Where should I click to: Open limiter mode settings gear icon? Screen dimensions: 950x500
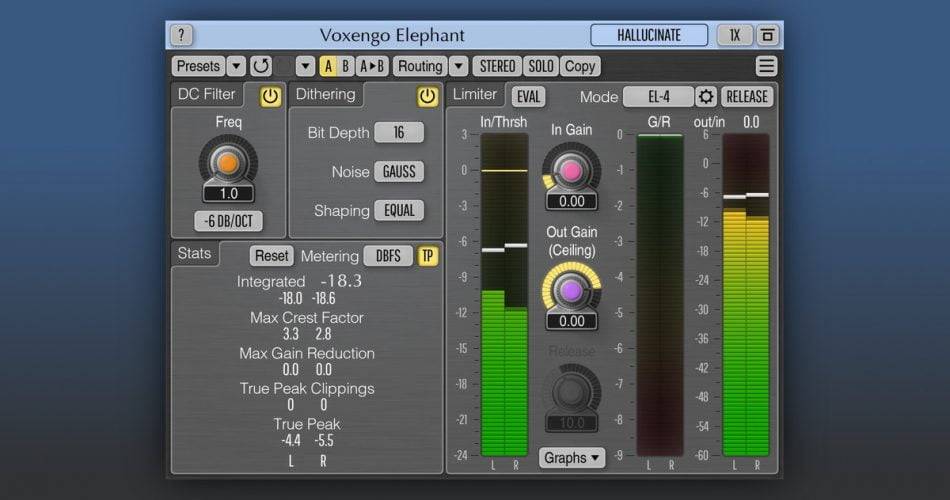coord(706,96)
